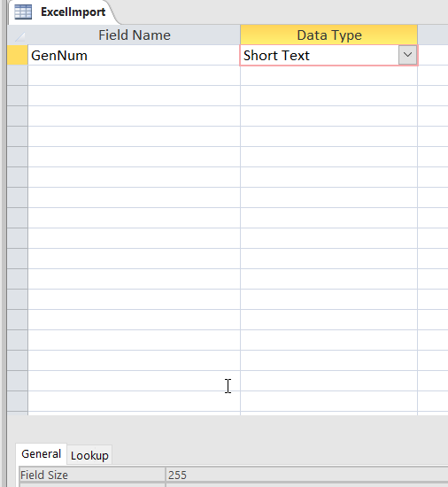Click the empty Data Type cell below Short Text
The image size is (448, 487).
pos(328,75)
